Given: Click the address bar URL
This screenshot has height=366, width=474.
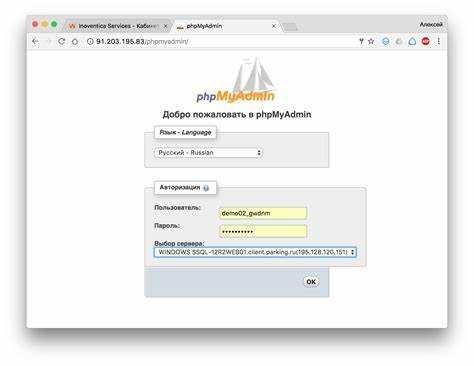Looking at the screenshot, I should 142,42.
